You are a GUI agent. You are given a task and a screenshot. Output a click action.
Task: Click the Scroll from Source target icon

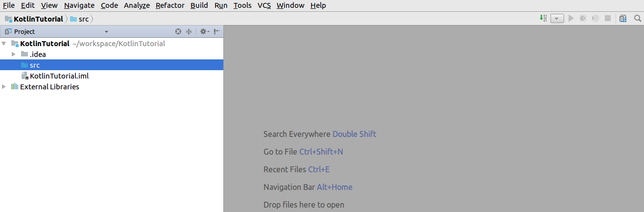(178, 31)
